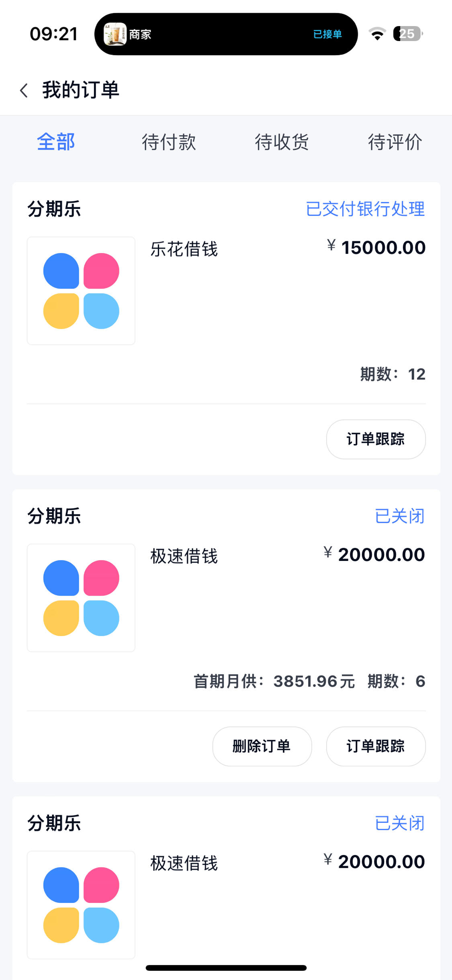The image size is (452, 980).
Task: Tap the battery indicator icon
Action: click(408, 34)
